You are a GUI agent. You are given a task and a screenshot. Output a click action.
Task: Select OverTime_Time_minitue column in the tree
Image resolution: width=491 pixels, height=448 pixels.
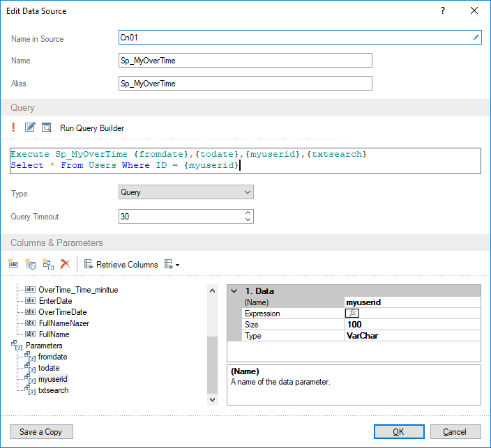coord(78,290)
